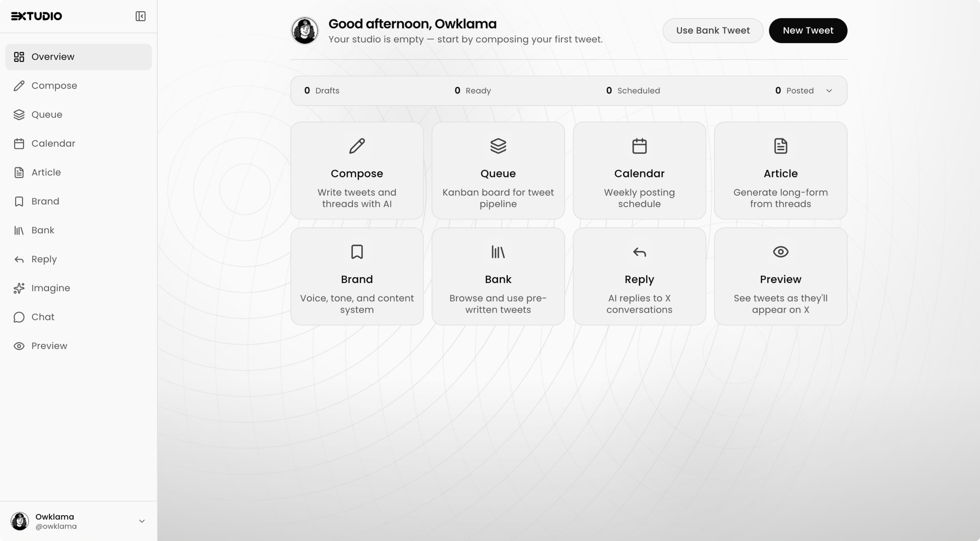This screenshot has height=541, width=980.
Task: Select the Brand bookmark icon in sidebar
Action: pos(19,201)
